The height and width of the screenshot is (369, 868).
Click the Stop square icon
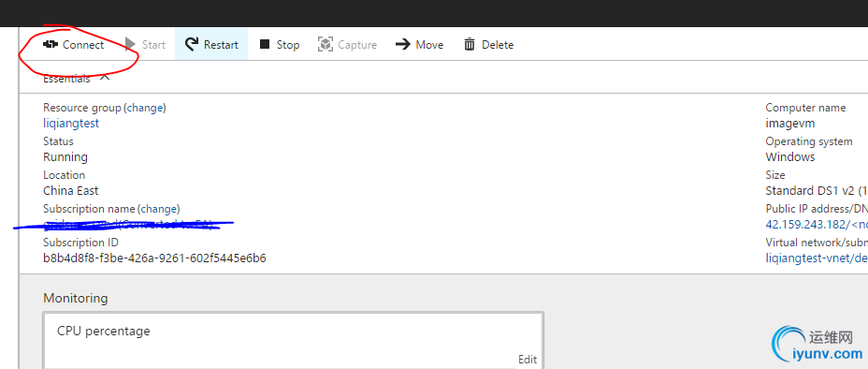[265, 44]
